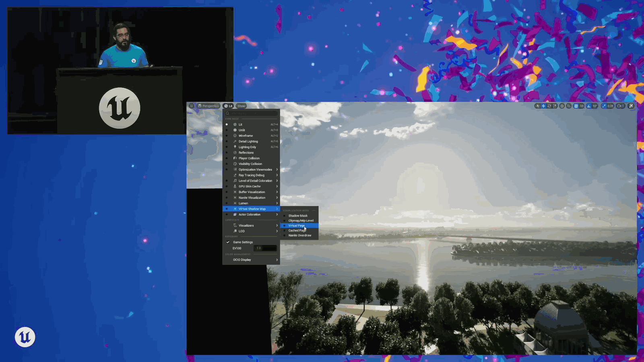Viewport: 644px width, 362px height.
Task: Expand the Nanite Visualization submenu arrow
Action: 277,197
